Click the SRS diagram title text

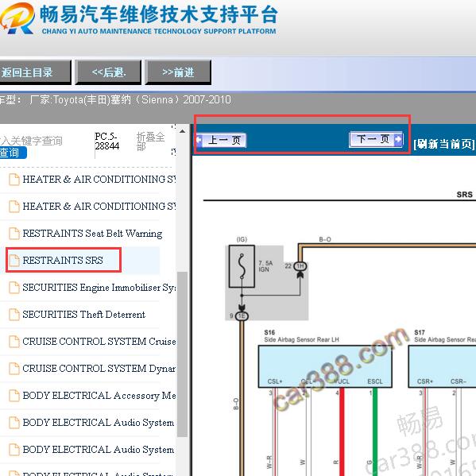tap(464, 195)
